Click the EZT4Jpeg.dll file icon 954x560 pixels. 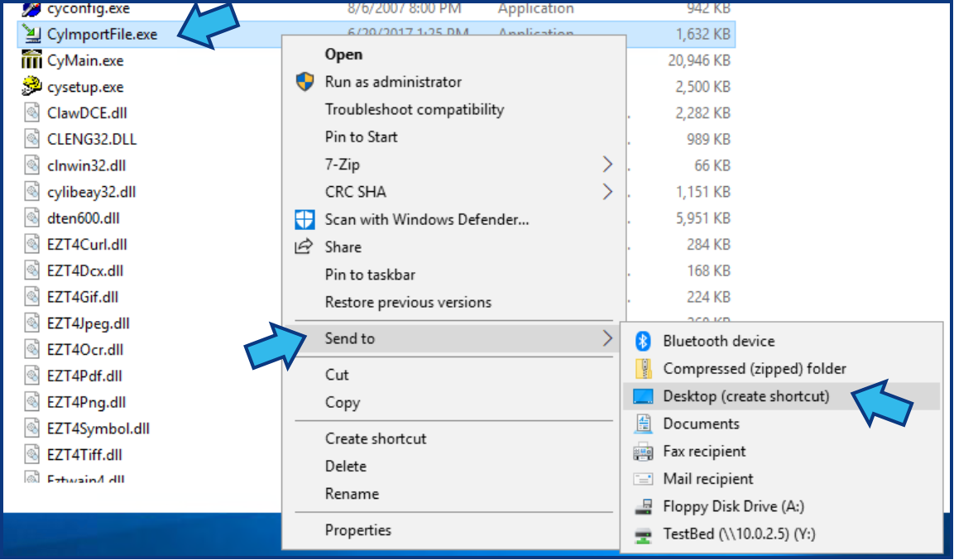point(31,323)
